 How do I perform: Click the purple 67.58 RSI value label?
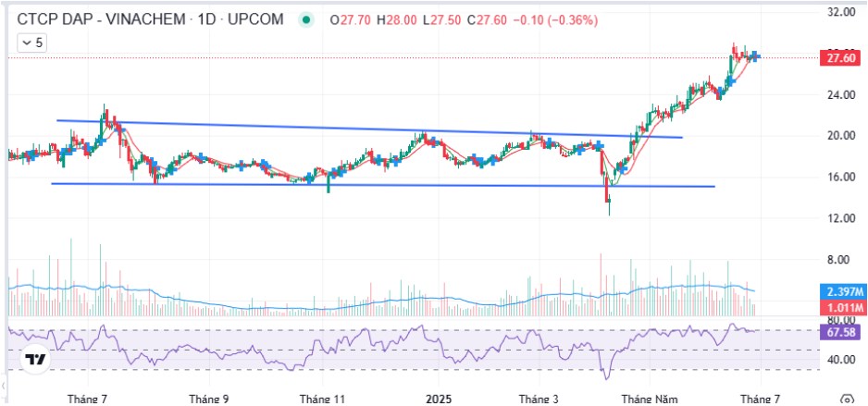pos(839,332)
